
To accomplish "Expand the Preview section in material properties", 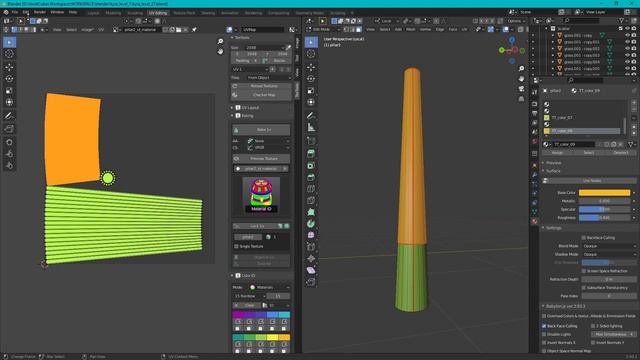I will [x=544, y=163].
